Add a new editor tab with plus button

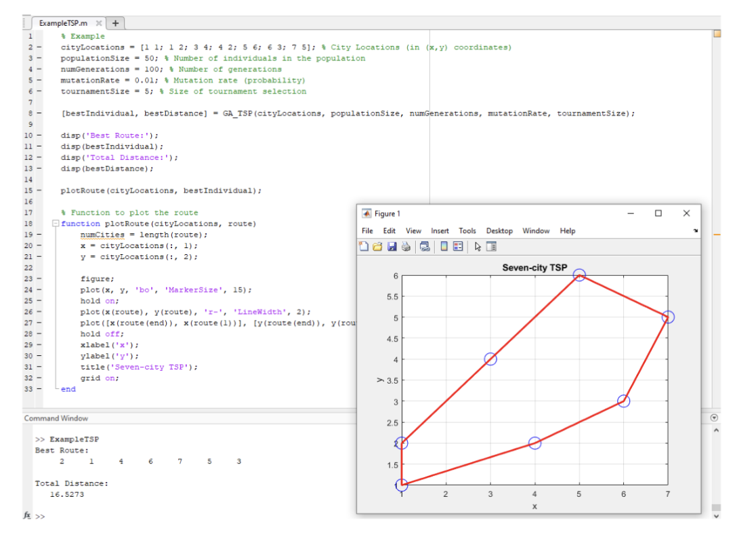click(115, 23)
